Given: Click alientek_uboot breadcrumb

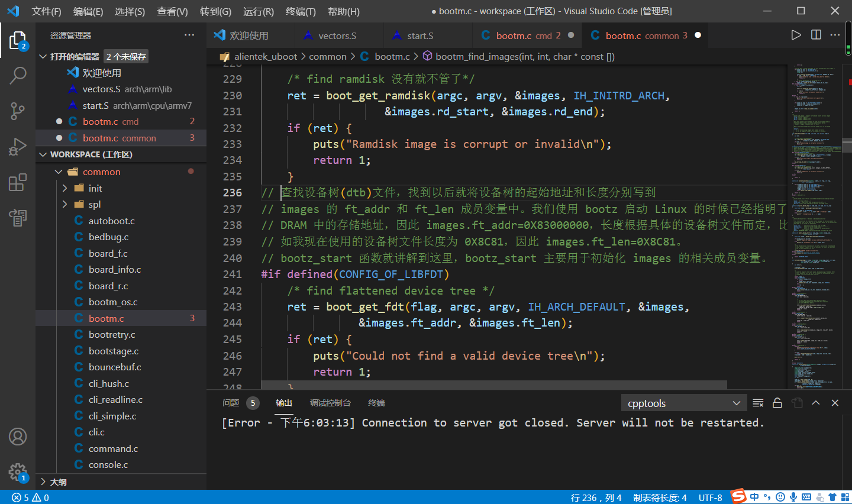Looking at the screenshot, I should 266,56.
